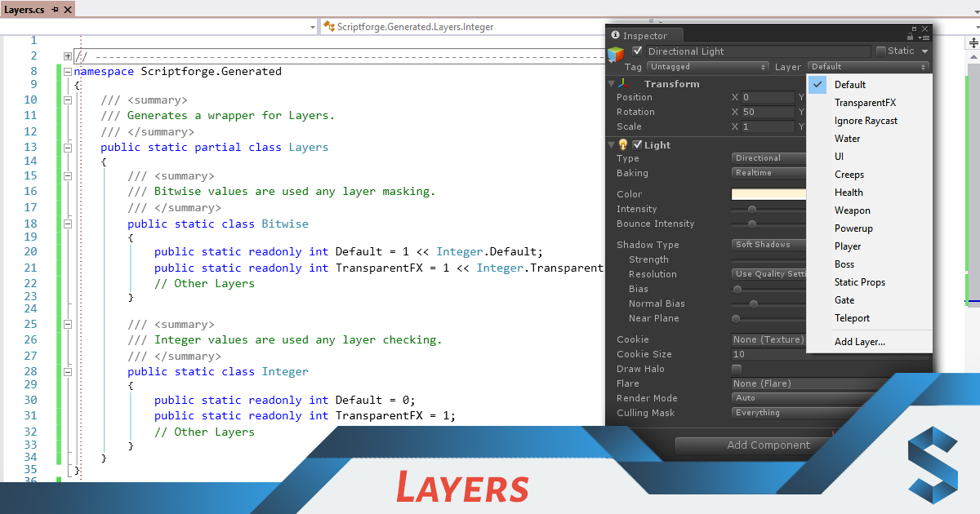
Task: Expand the collapsed comment region at line 2
Action: 68,55
